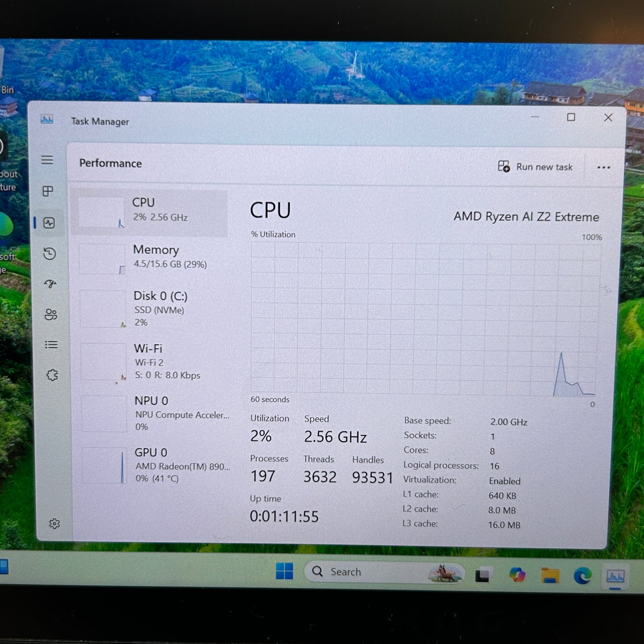This screenshot has height=644, width=644.
Task: Click the Memory mini graph thumbnail
Action: tap(102, 259)
